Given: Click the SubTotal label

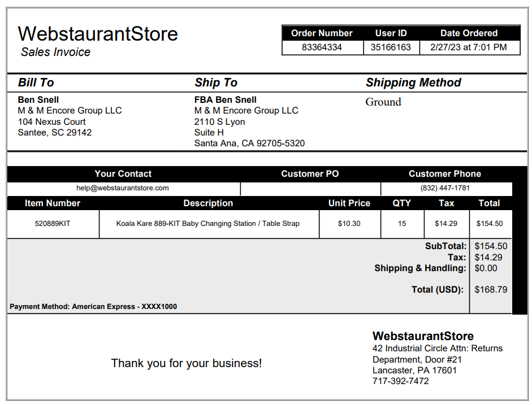Looking at the screenshot, I should coord(446,246).
